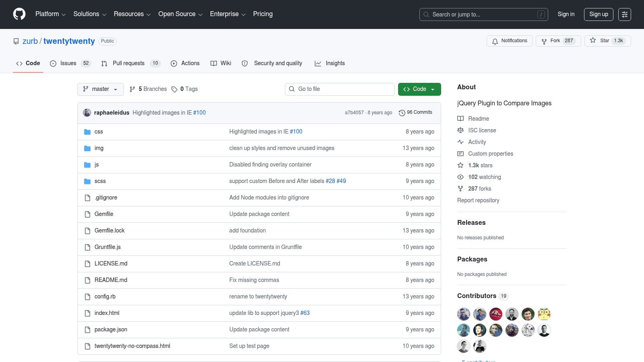This screenshot has height=362, width=644.
Task: Click the README.md file icon
Action: (x=87, y=280)
